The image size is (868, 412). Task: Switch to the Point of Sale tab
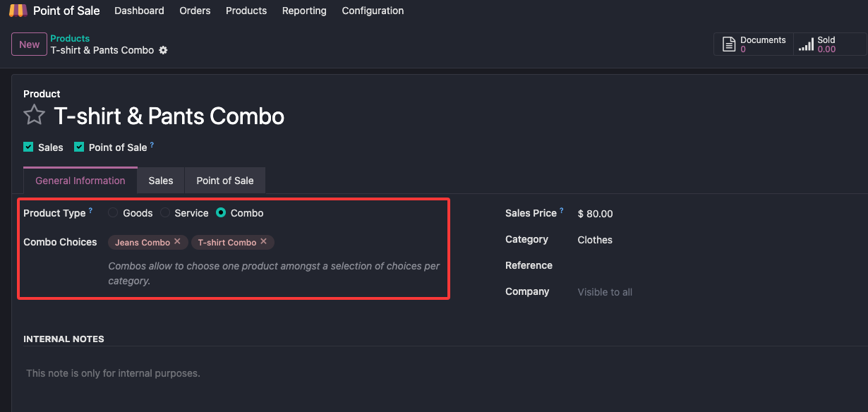[224, 181]
